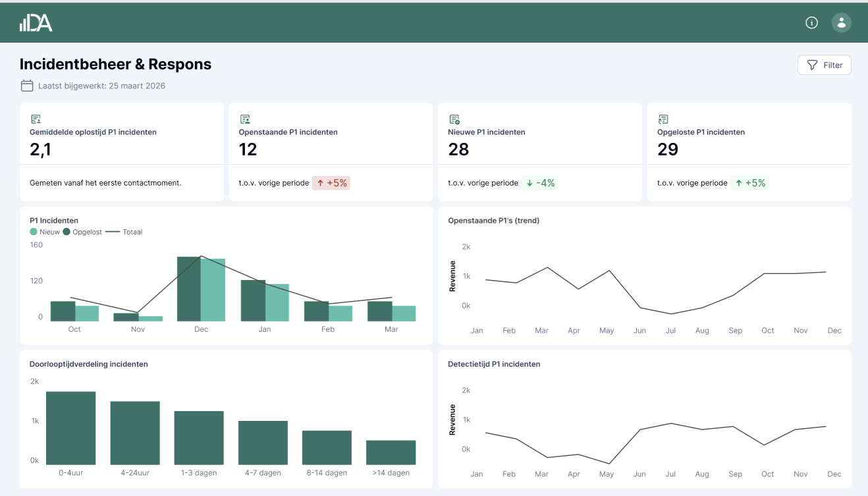Click the Dec label under P1 Incidenten chart
The height and width of the screenshot is (496, 868).
201,329
